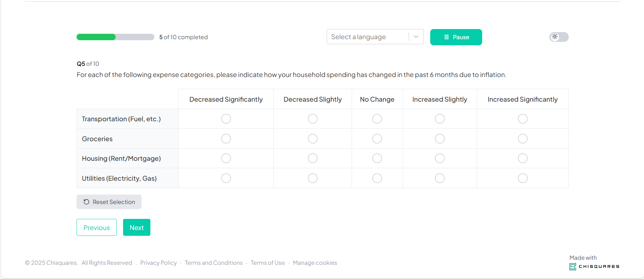Click the Chisquares logo

point(594,267)
